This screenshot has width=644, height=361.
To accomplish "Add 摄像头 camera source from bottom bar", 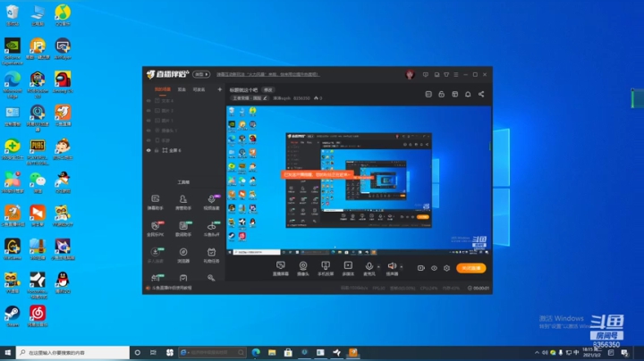I will (303, 268).
